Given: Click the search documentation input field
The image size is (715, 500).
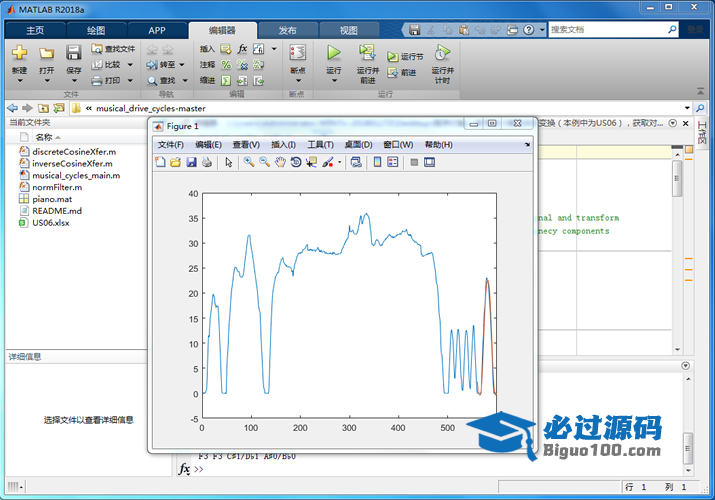Looking at the screenshot, I should coord(608,30).
